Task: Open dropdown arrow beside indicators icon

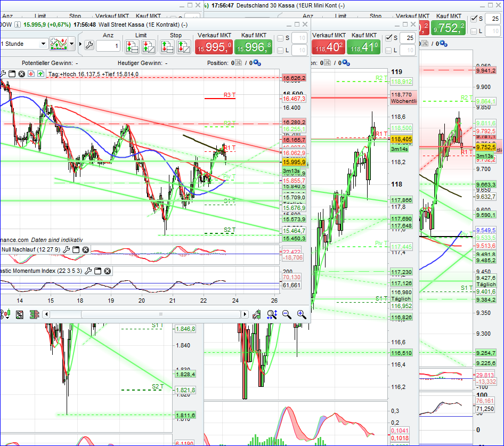Action: [x=72, y=44]
